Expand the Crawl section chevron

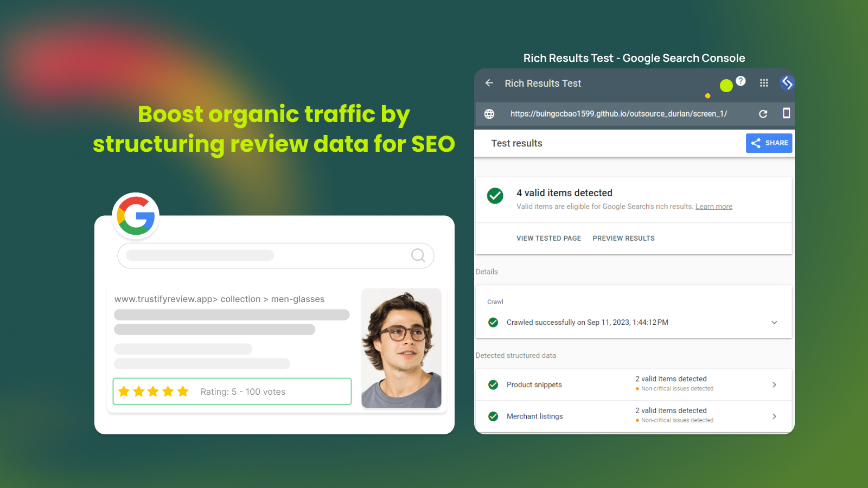tap(774, 322)
